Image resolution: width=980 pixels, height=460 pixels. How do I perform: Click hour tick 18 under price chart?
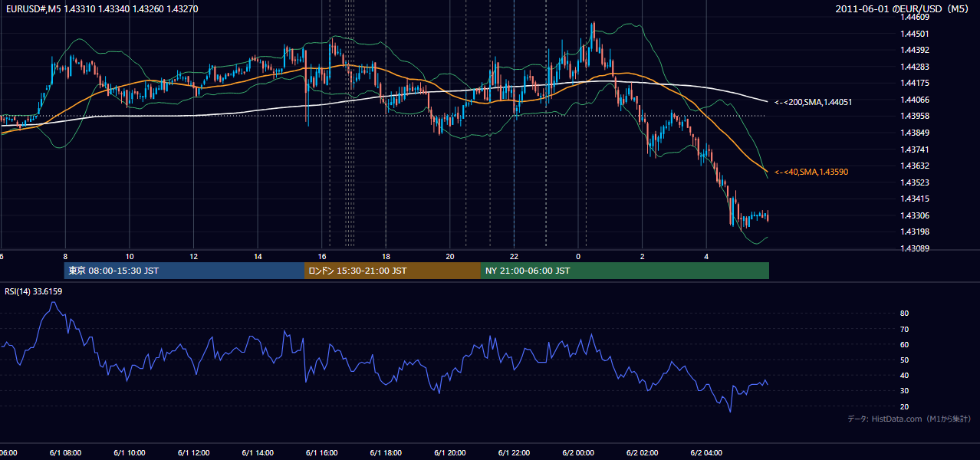point(386,256)
